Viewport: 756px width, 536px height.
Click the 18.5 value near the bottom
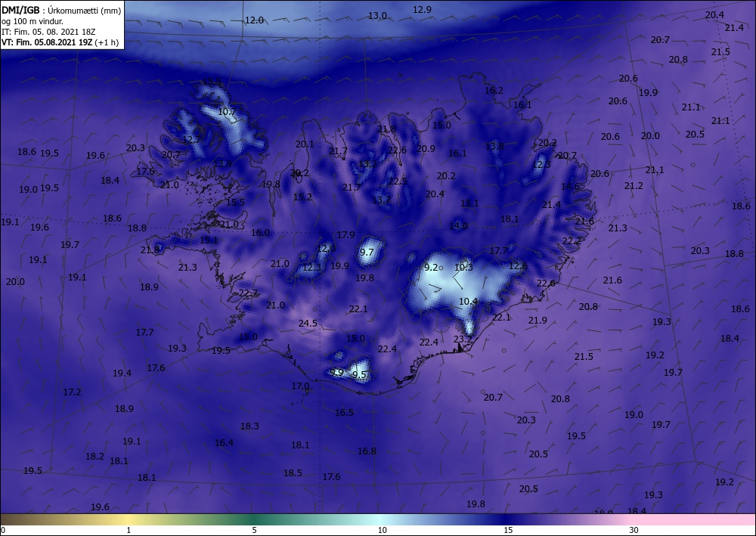(x=293, y=472)
